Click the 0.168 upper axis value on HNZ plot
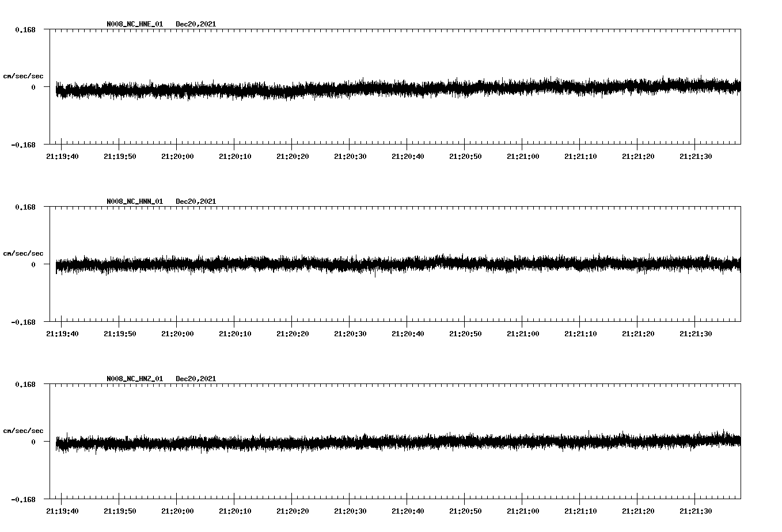Image resolution: width=782 pixels, height=532 pixels. (x=25, y=384)
